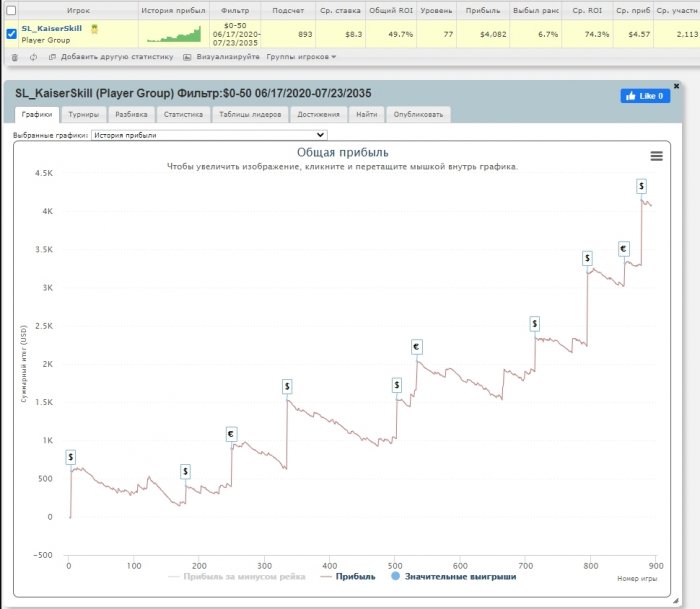Toggle the Прибыль legend series
The width and height of the screenshot is (700, 609).
pyautogui.click(x=348, y=576)
